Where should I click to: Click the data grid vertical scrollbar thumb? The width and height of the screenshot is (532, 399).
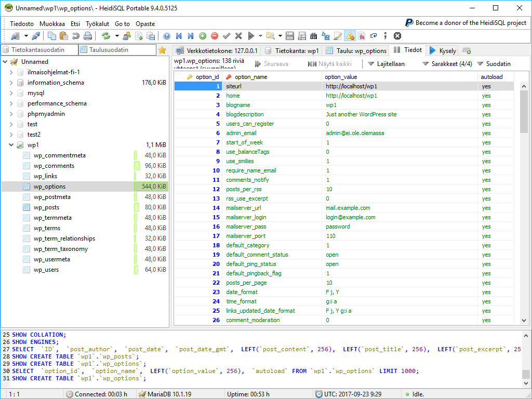[524, 111]
